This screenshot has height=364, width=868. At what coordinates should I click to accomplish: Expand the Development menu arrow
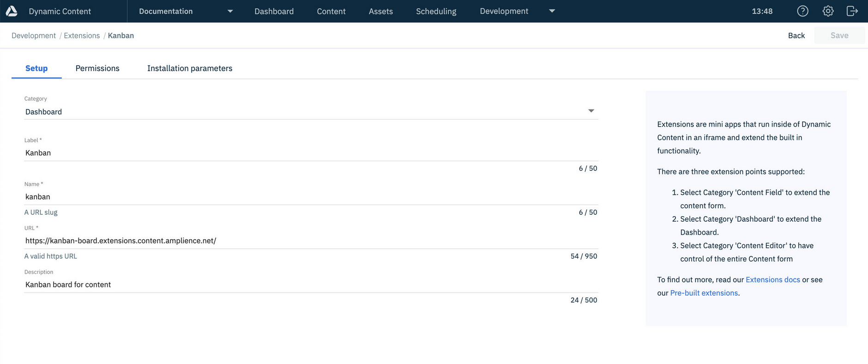click(552, 11)
